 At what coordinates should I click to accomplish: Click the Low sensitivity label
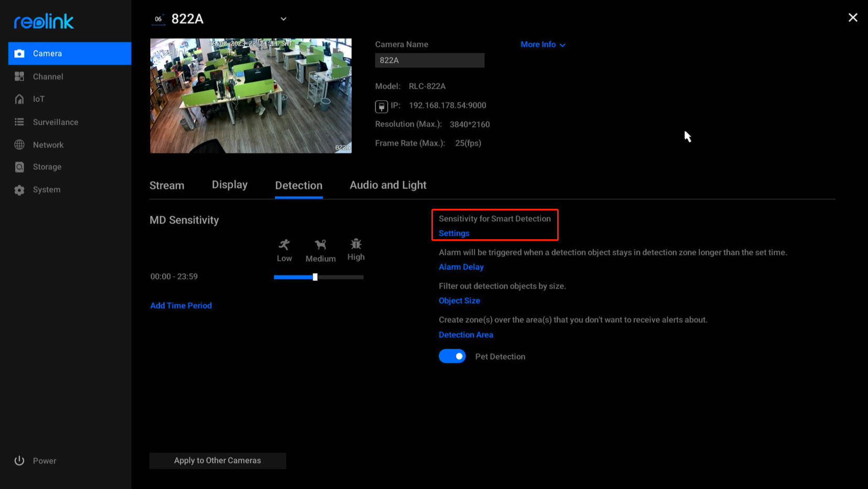pos(284,259)
